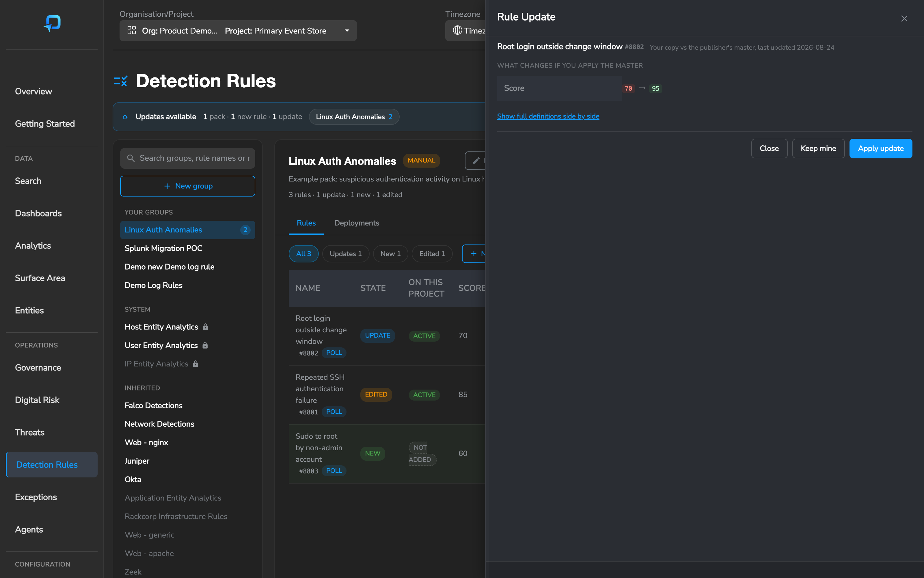Click the organisation grid icon
Image resolution: width=924 pixels, height=578 pixels.
click(x=132, y=31)
